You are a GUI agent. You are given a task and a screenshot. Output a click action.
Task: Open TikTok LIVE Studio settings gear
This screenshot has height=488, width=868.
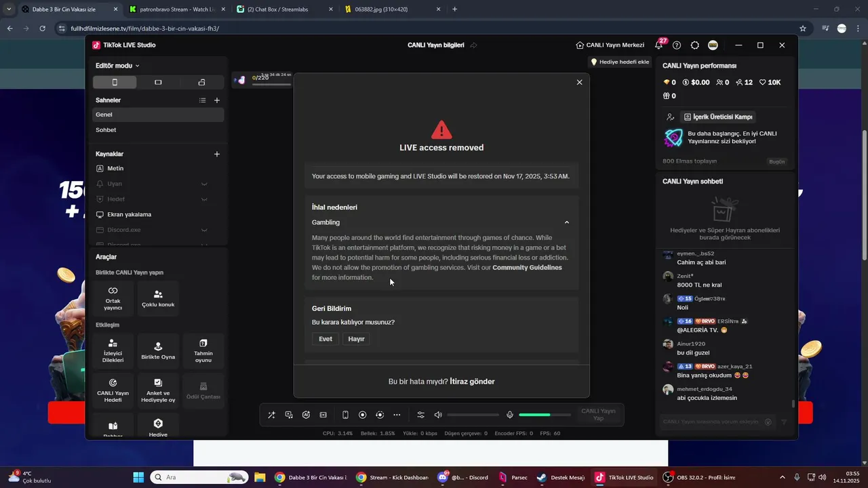(695, 45)
